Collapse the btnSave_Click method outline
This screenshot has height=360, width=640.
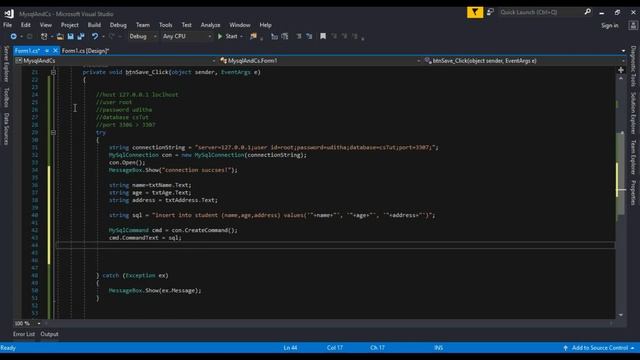click(53, 72)
